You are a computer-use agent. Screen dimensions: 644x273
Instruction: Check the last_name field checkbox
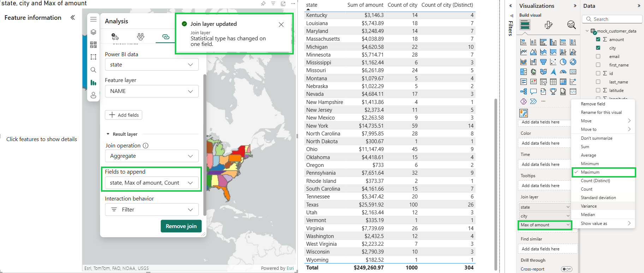598,82
